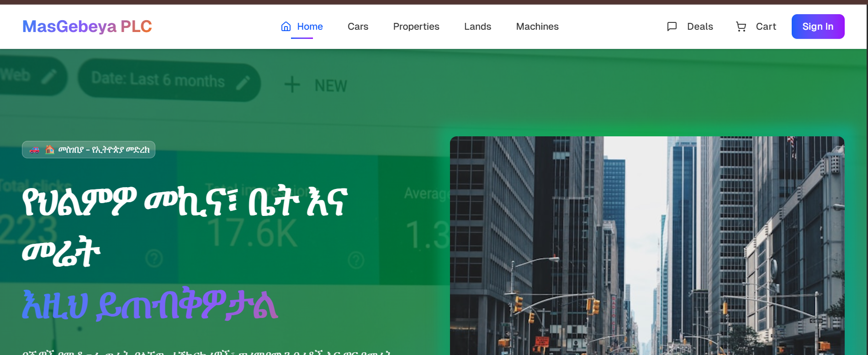Click the chat bubble Deals icon
Image resolution: width=868 pixels, height=355 pixels.
[672, 27]
